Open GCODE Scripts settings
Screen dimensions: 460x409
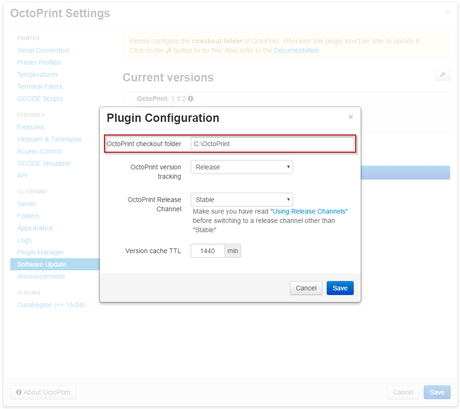40,99
